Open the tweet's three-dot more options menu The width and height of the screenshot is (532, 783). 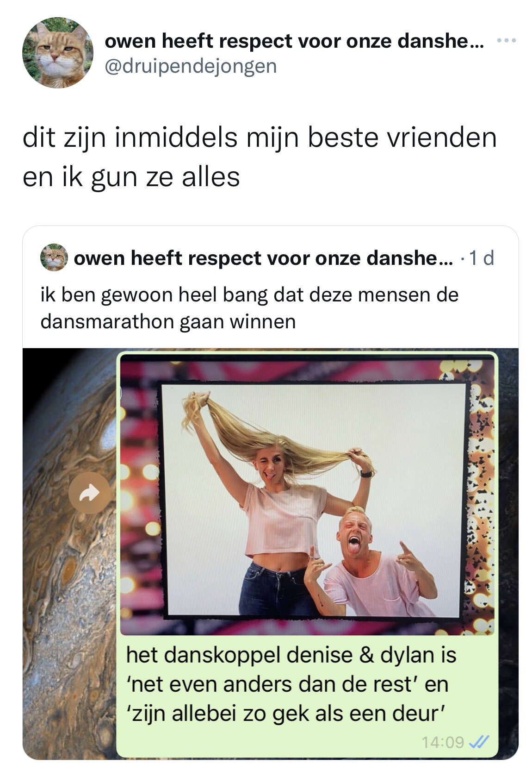pos(507,41)
